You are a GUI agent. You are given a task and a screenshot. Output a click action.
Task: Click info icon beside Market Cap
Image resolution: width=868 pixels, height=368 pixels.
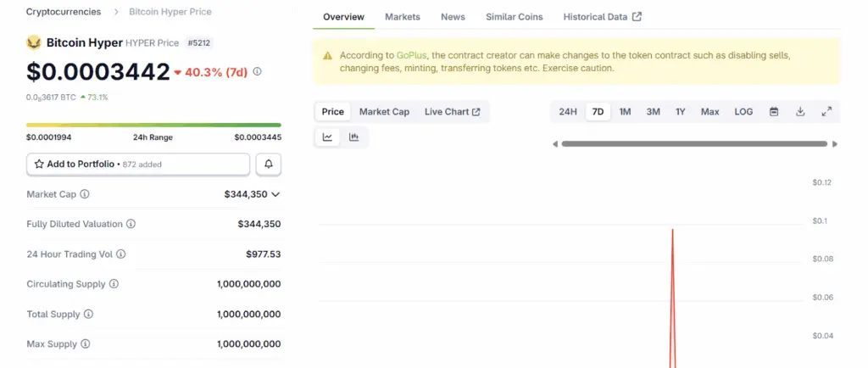tap(85, 194)
